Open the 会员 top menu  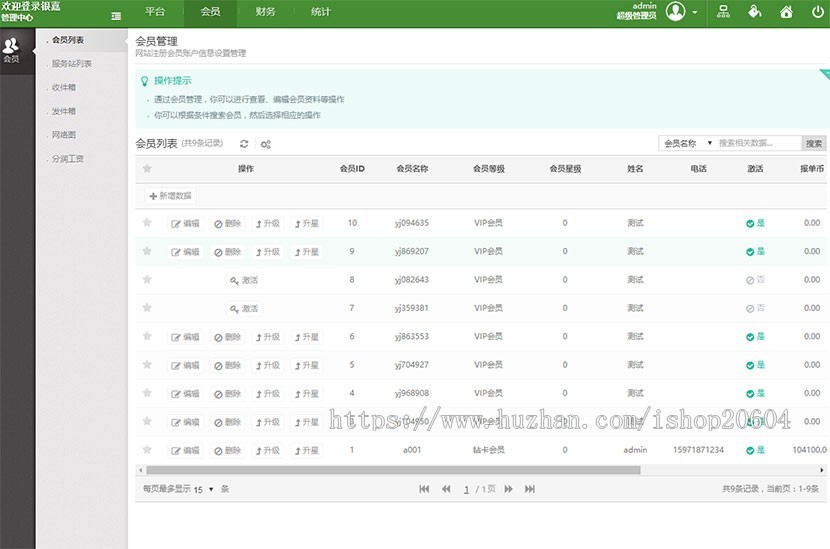point(210,12)
